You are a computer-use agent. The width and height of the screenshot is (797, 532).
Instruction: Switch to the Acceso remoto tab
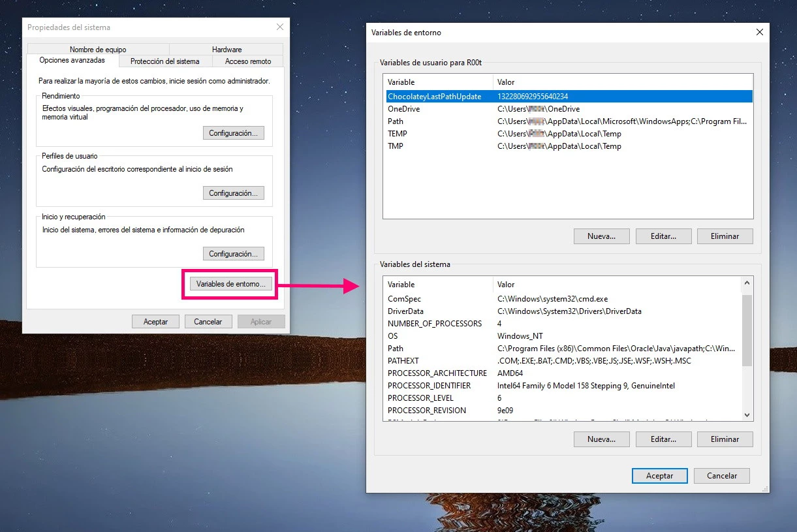click(x=247, y=61)
